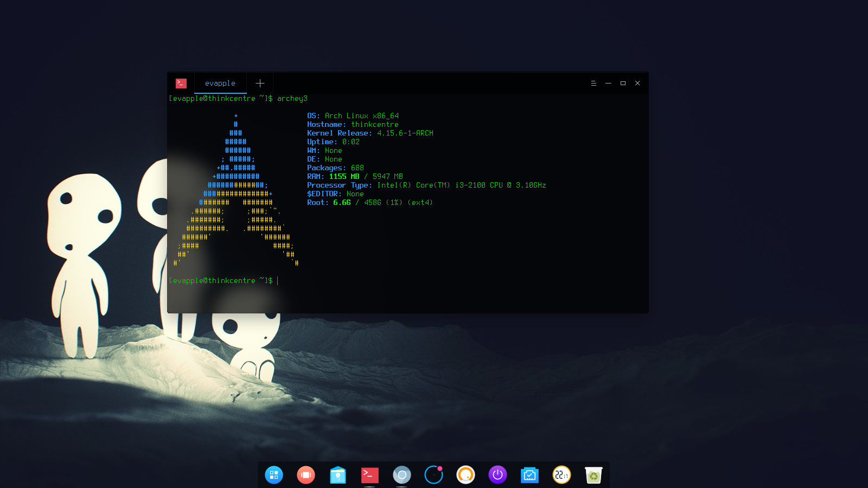Click the blue ring icon with pink dot
Viewport: 868px width, 488px height.
click(434, 475)
